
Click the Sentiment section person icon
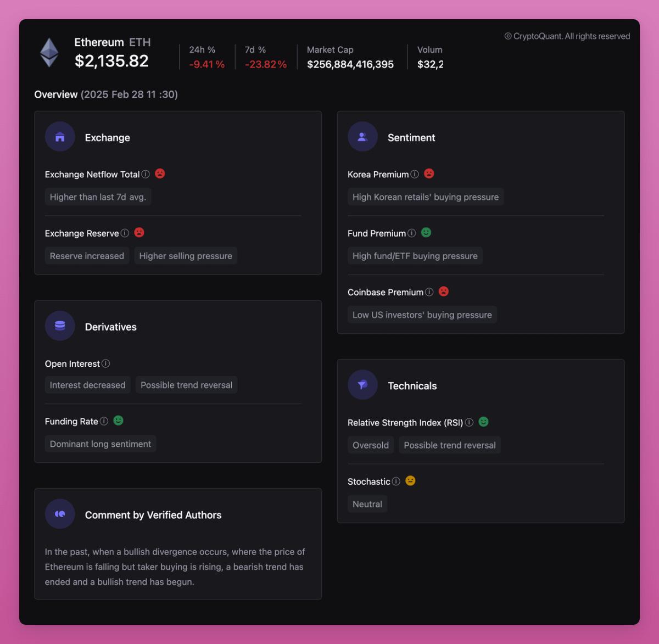[362, 137]
